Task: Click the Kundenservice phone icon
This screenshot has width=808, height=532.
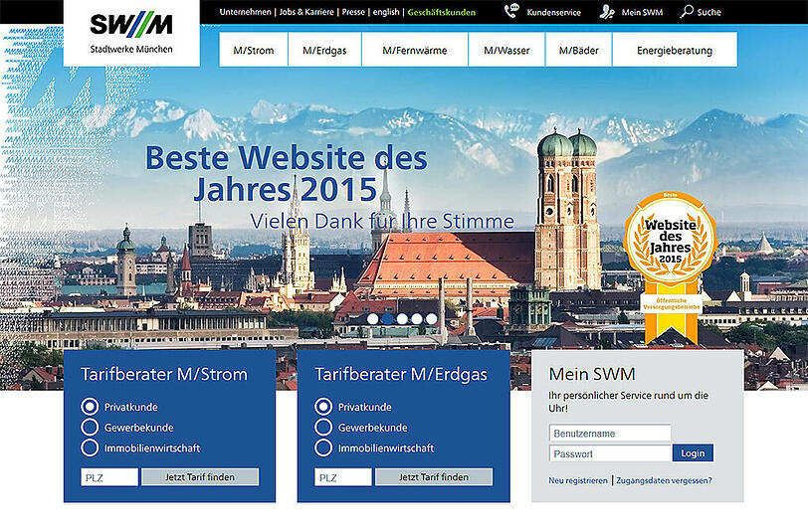Action: [x=511, y=11]
